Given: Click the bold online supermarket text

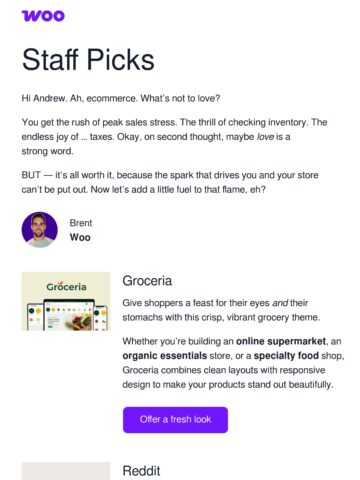Looking at the screenshot, I should tap(281, 341).
